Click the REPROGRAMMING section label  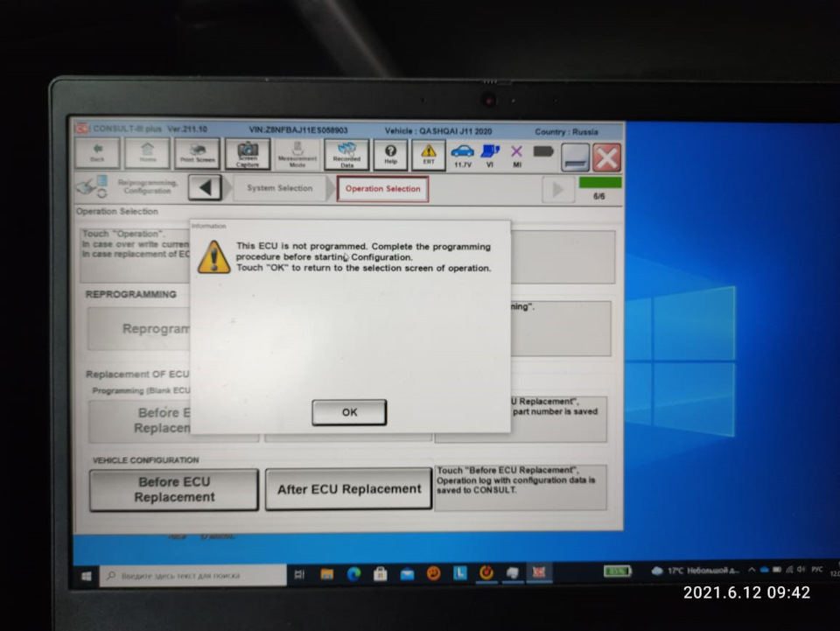point(130,295)
